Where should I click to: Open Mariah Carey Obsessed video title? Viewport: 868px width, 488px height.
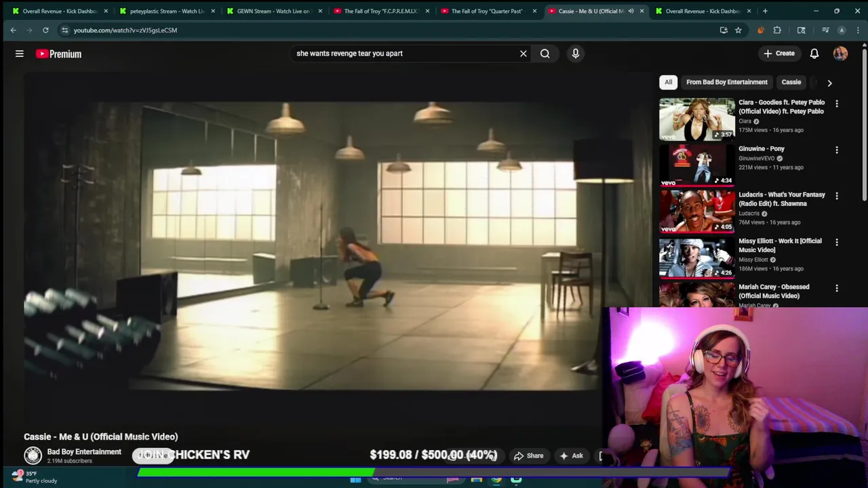coord(774,291)
